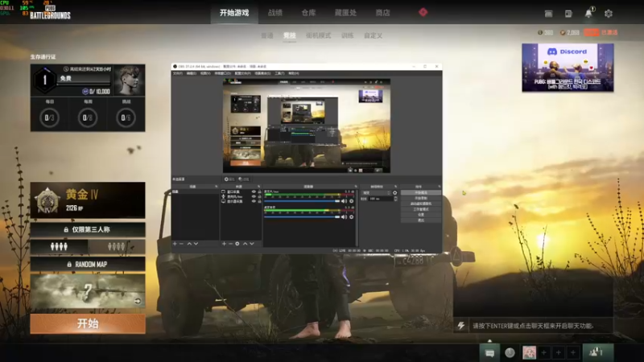This screenshot has height=362, width=644.
Task: Open the 商店 store tab
Action: pos(383,13)
